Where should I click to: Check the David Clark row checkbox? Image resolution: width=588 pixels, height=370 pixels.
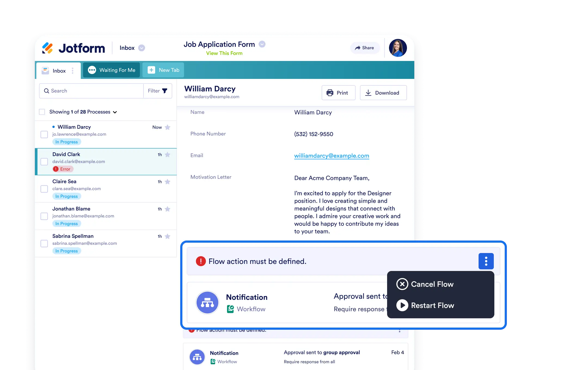44,162
